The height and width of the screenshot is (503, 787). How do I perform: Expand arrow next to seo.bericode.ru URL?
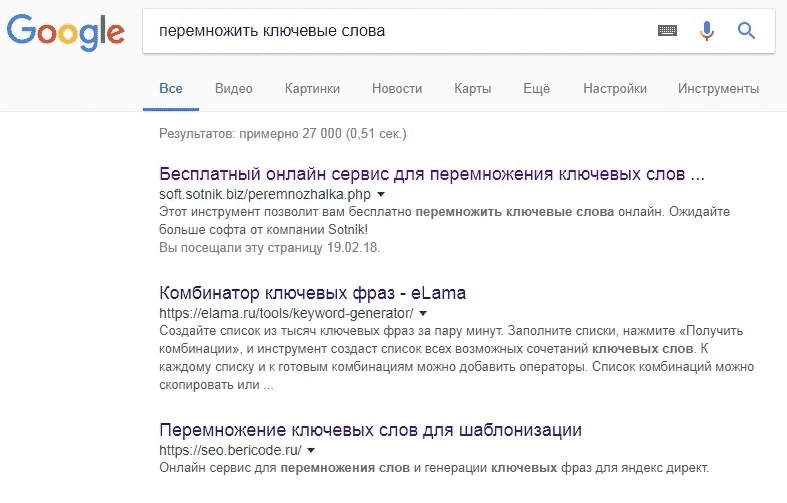[311, 450]
